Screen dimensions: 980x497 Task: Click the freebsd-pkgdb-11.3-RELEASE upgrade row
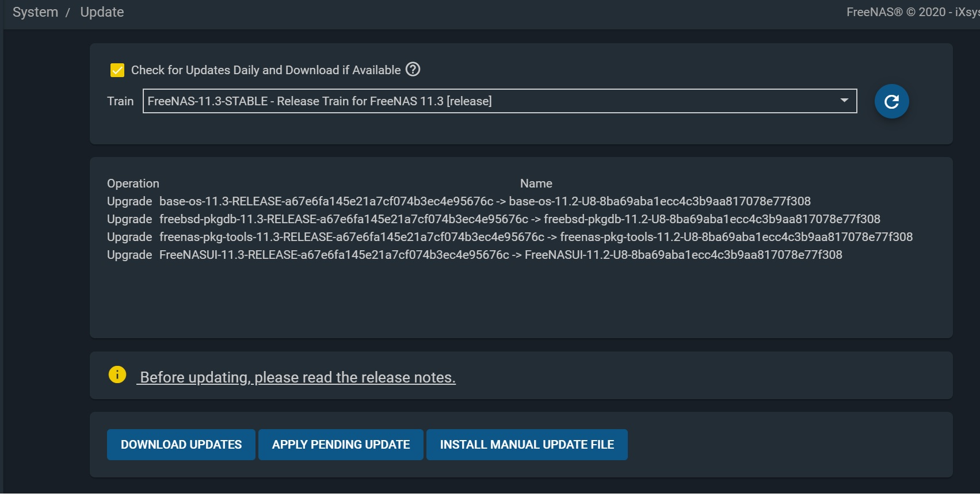(x=494, y=219)
